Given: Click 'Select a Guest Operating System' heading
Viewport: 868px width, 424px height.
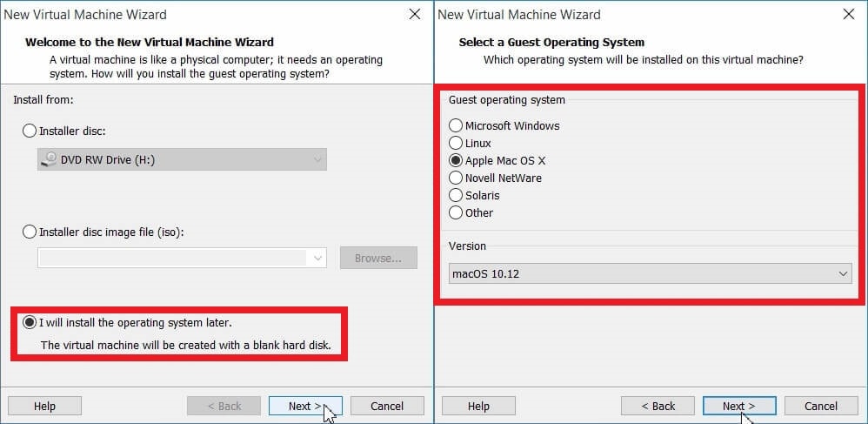Looking at the screenshot, I should click(x=551, y=42).
